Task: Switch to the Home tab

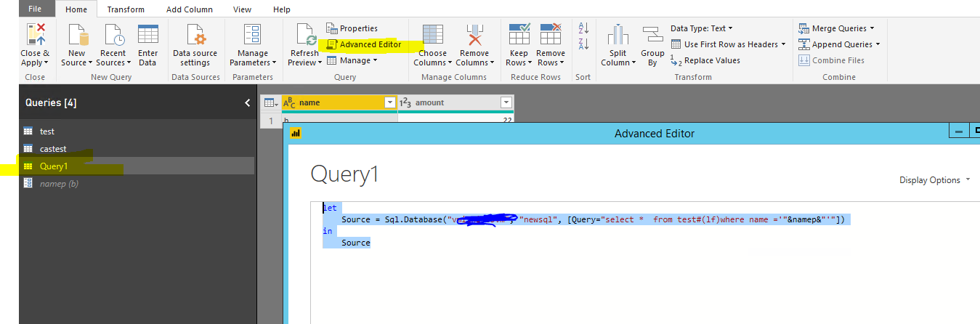Action: click(x=76, y=9)
